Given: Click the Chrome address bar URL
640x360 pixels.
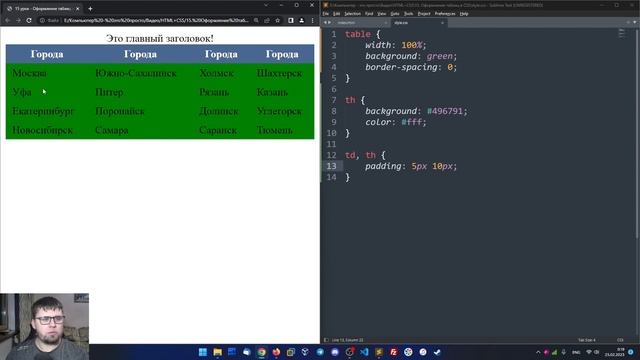Looking at the screenshot, I should pos(155,20).
